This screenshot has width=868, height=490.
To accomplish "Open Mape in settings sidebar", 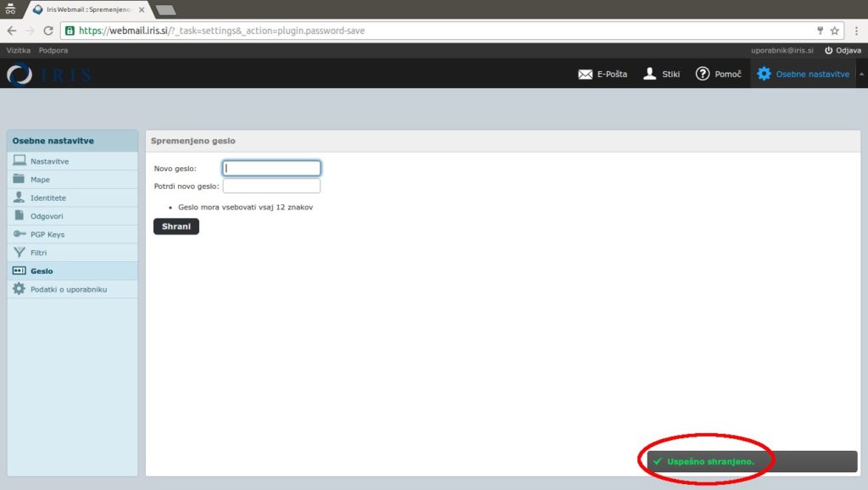I will click(40, 180).
